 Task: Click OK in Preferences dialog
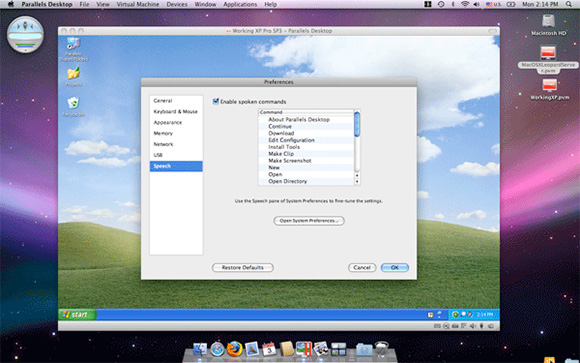tap(395, 267)
